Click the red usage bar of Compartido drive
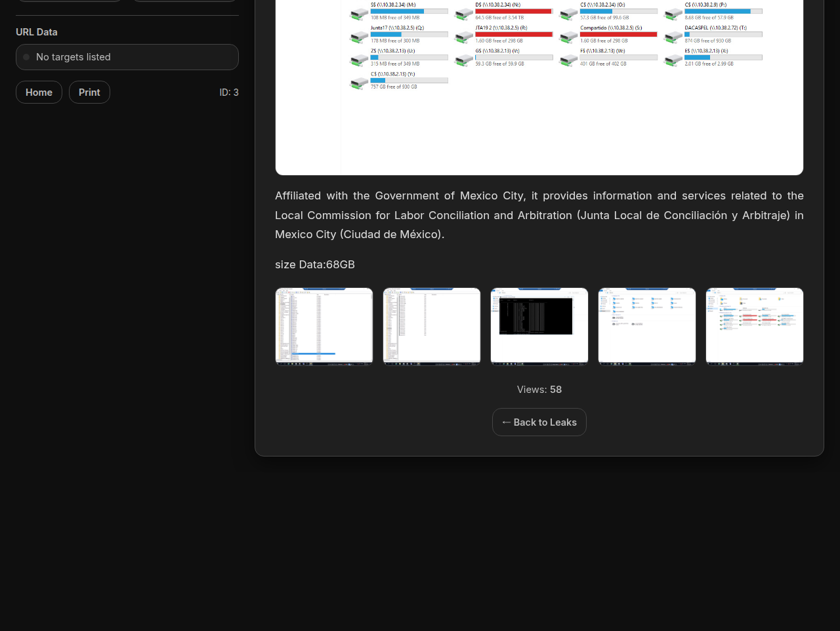 coord(618,34)
